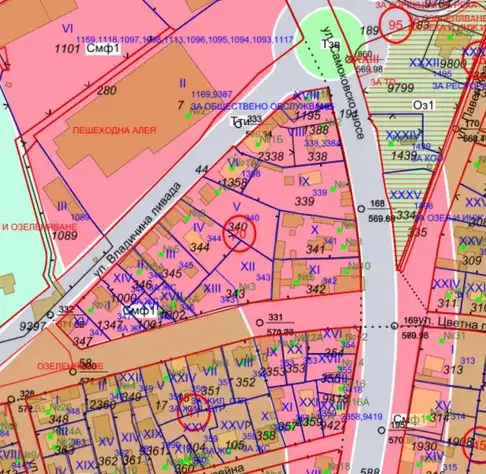The height and width of the screenshot is (474, 486).
Task: Select the Оз1 green zone label
Action: point(424,105)
